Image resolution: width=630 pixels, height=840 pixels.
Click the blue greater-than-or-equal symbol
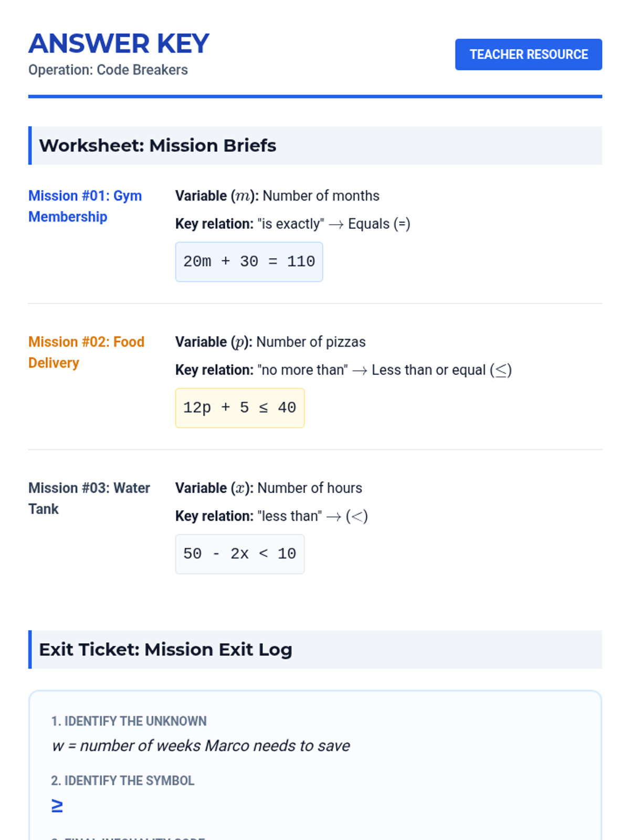[57, 805]
